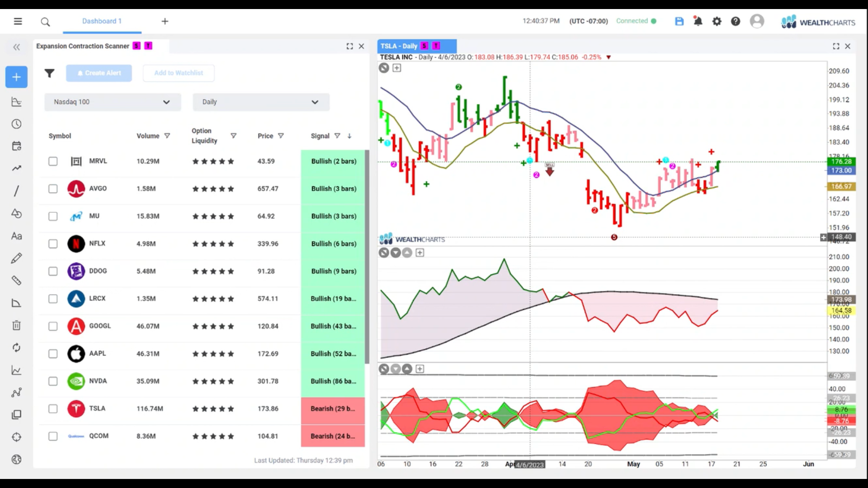Move the bottom indicator pane up
This screenshot has width=868, height=488.
(407, 369)
